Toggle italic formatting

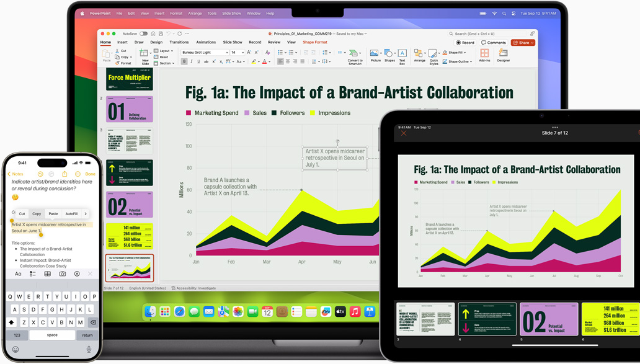pos(191,61)
